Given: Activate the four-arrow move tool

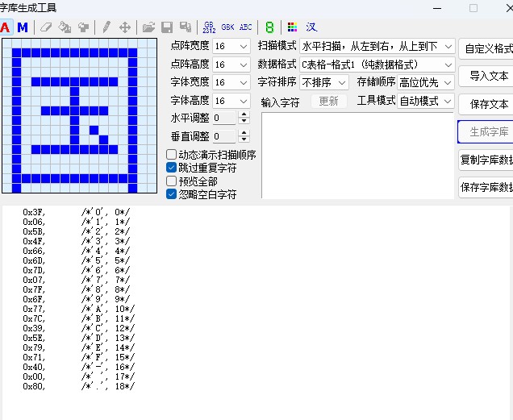Looking at the screenshot, I should click(125, 27).
